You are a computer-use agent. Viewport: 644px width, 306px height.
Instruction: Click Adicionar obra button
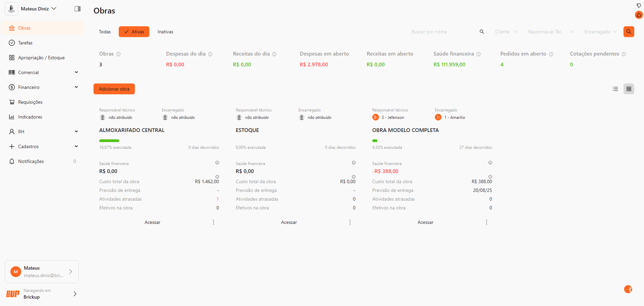click(114, 89)
